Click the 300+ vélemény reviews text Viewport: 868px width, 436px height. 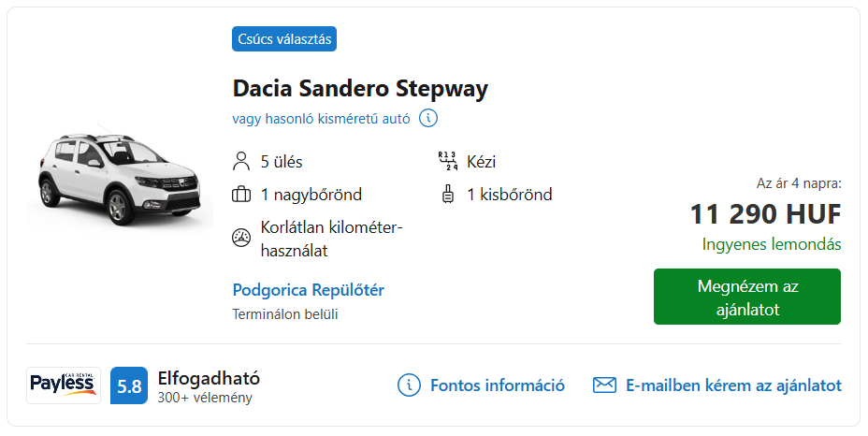coord(205,398)
